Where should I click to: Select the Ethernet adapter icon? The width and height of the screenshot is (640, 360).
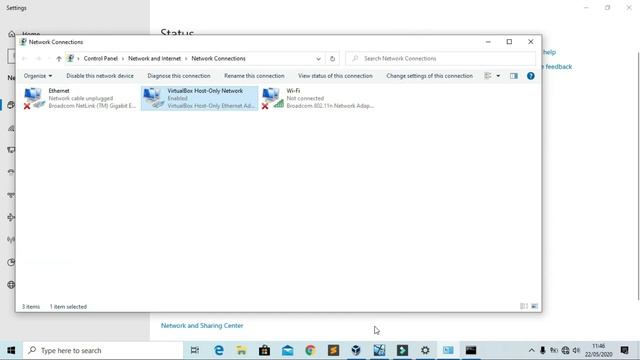33,98
